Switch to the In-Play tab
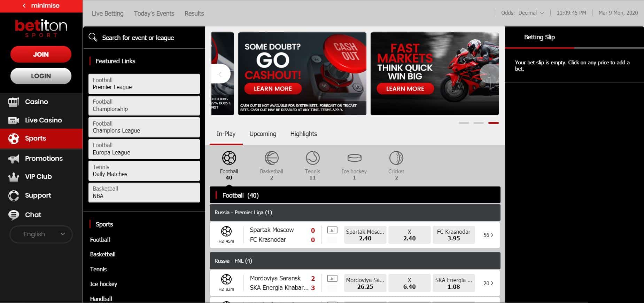Screen dimensions: 644x303 tap(226, 134)
